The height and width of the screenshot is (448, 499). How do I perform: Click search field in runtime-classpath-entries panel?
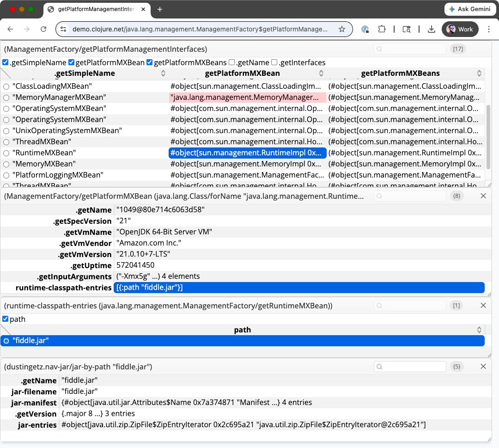point(410,305)
